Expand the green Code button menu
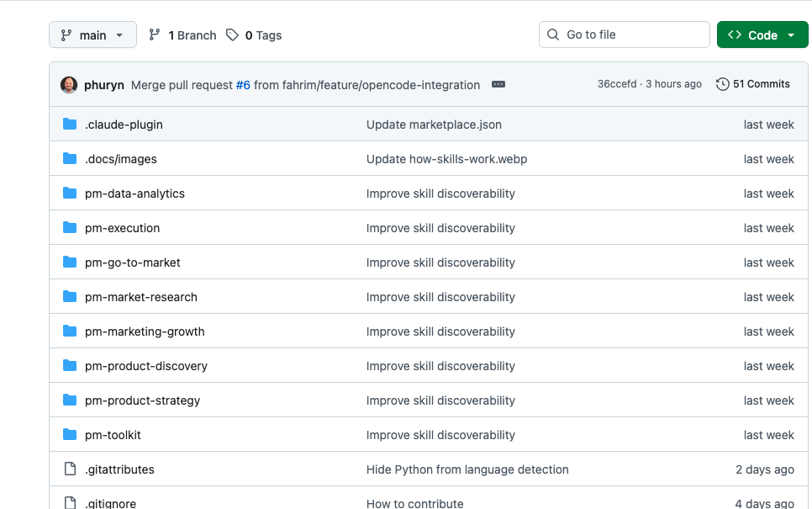 (762, 34)
